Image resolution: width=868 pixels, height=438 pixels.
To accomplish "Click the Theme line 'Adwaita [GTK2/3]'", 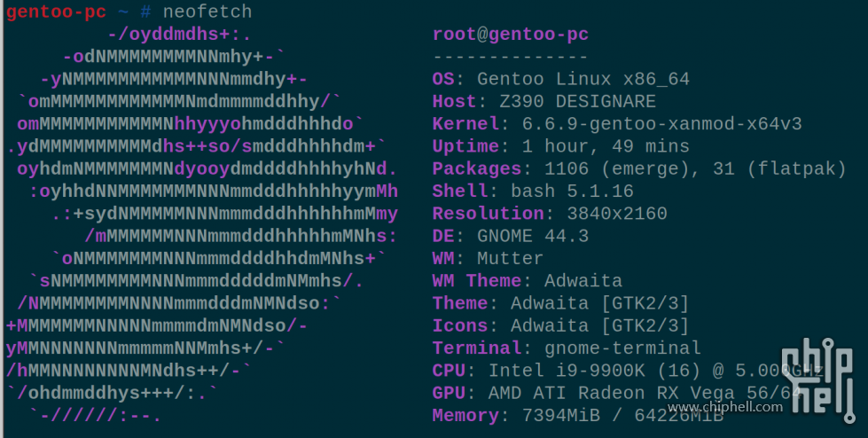I will point(600,303).
